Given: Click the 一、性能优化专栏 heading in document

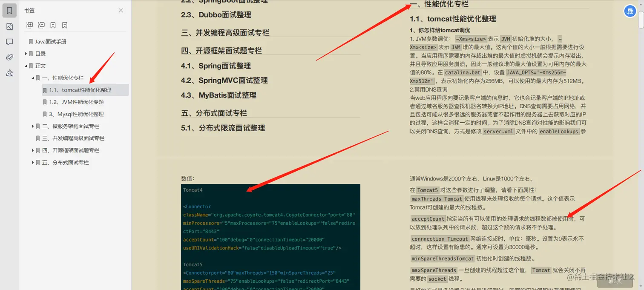Looking at the screenshot, I should click(x=439, y=4).
